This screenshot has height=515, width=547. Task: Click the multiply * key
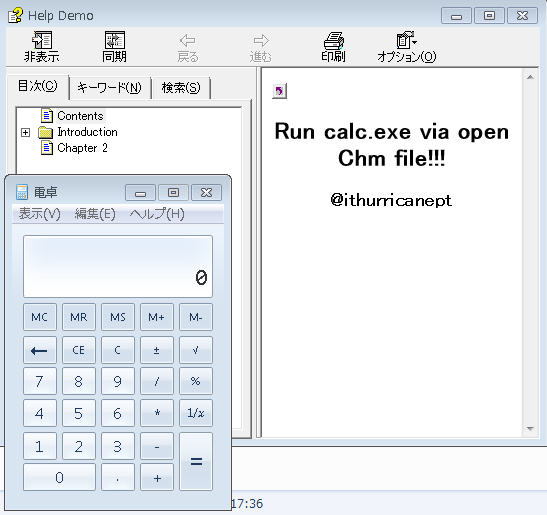point(157,413)
